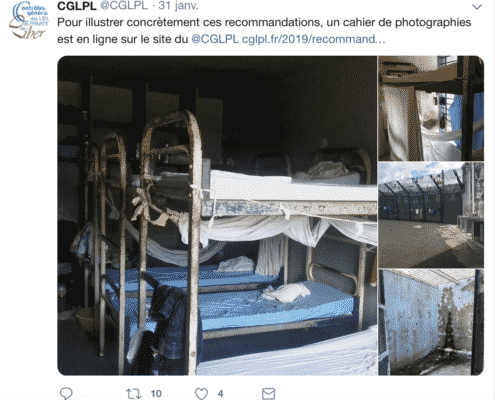The height and width of the screenshot is (400, 495).
Task: Retweet the CGLPL post
Action: coord(134,394)
